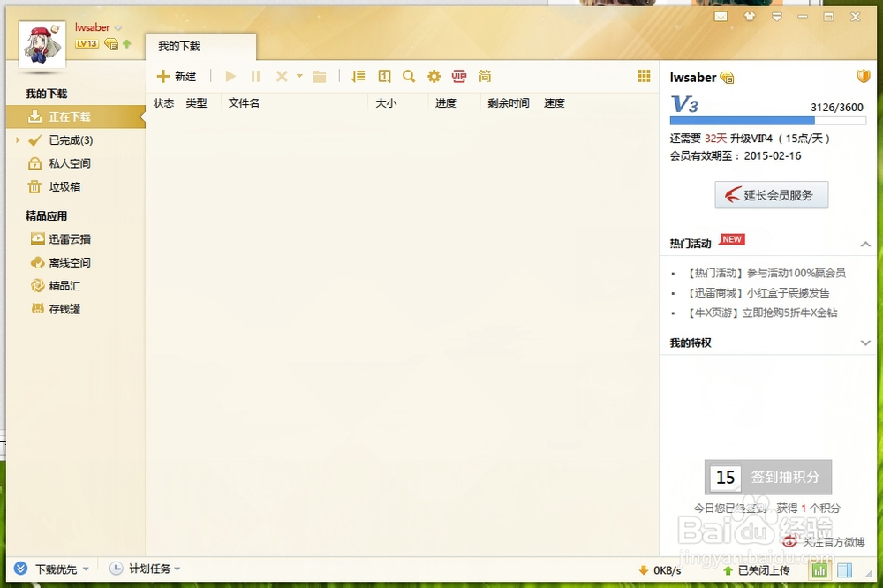Viewport: 883px width, 588px height.
Task: Select 正在下载 in sidebar
Action: [x=75, y=117]
